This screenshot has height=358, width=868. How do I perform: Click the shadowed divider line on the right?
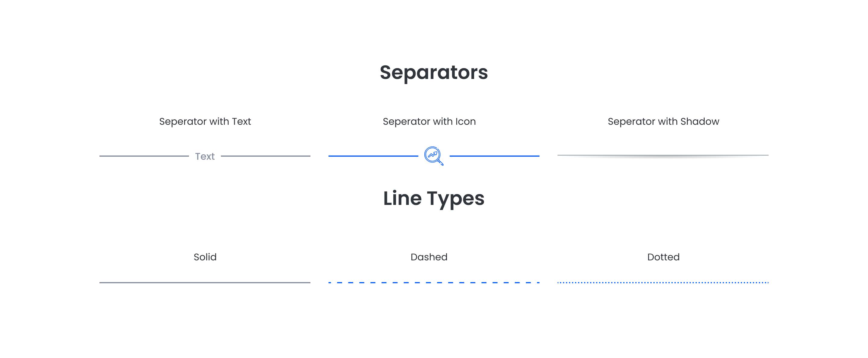(663, 155)
